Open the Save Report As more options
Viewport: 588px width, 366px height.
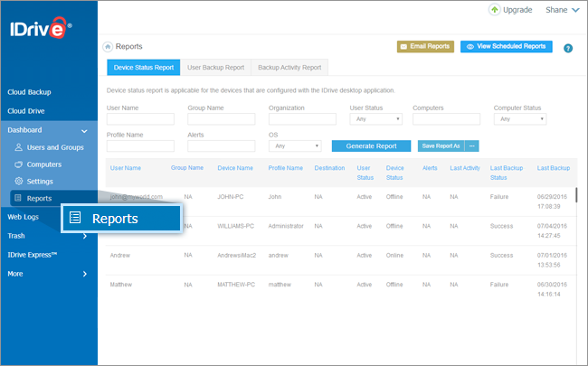pos(471,146)
